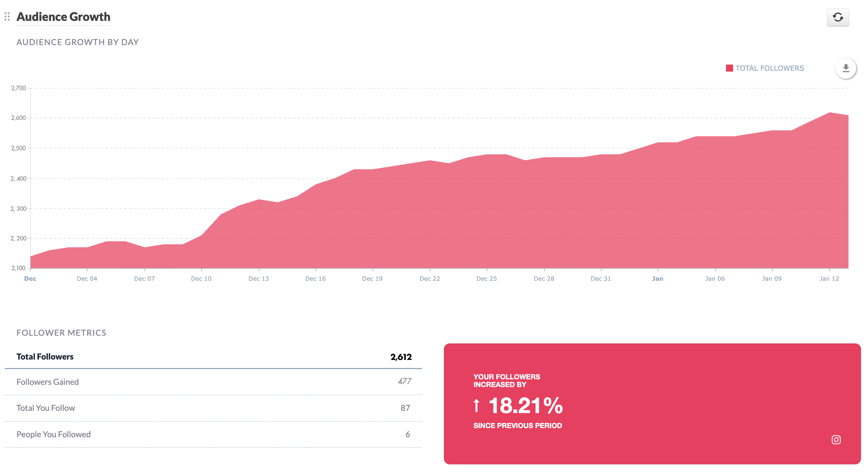This screenshot has height=475, width=868.
Task: Click the bold Jan month marker
Action: 657,279
